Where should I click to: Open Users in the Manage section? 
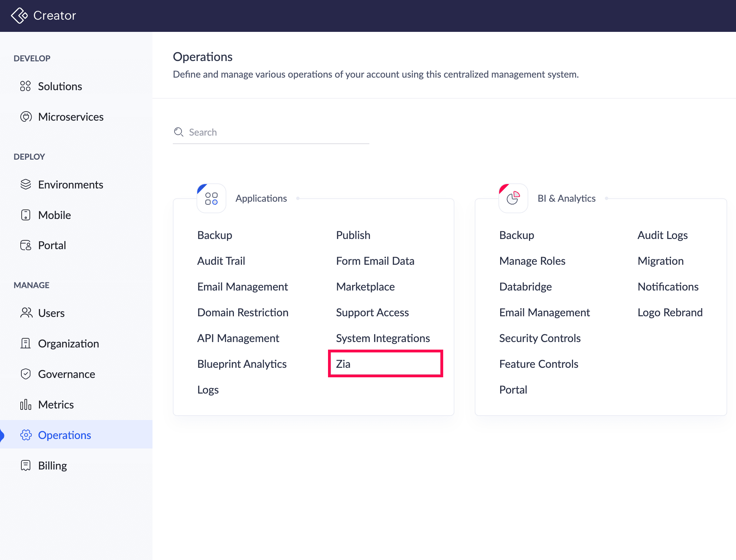pyautogui.click(x=51, y=313)
